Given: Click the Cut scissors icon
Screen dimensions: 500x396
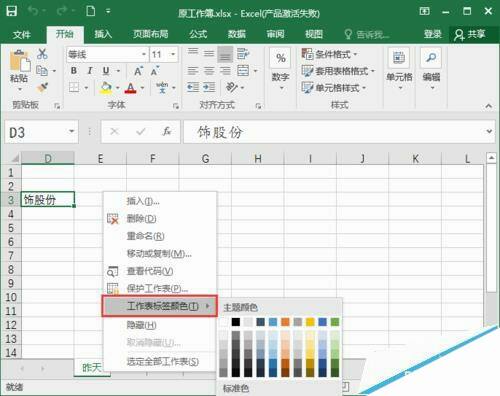Looking at the screenshot, I should coord(42,54).
